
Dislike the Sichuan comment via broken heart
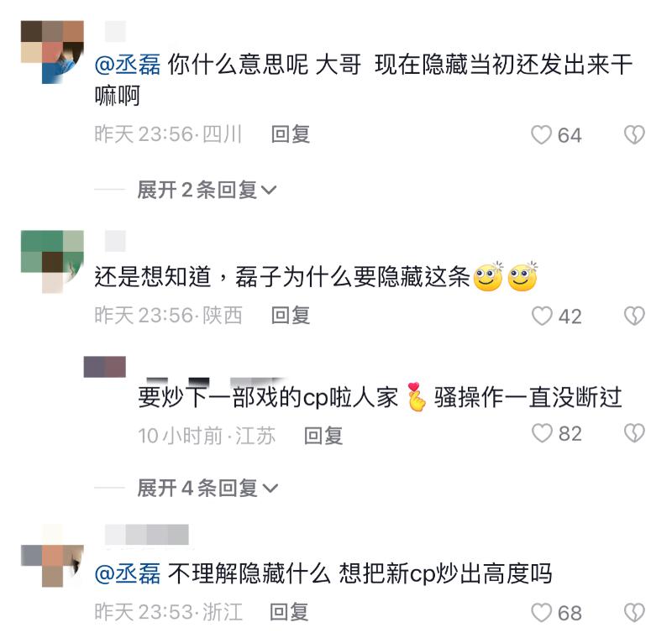(x=634, y=135)
